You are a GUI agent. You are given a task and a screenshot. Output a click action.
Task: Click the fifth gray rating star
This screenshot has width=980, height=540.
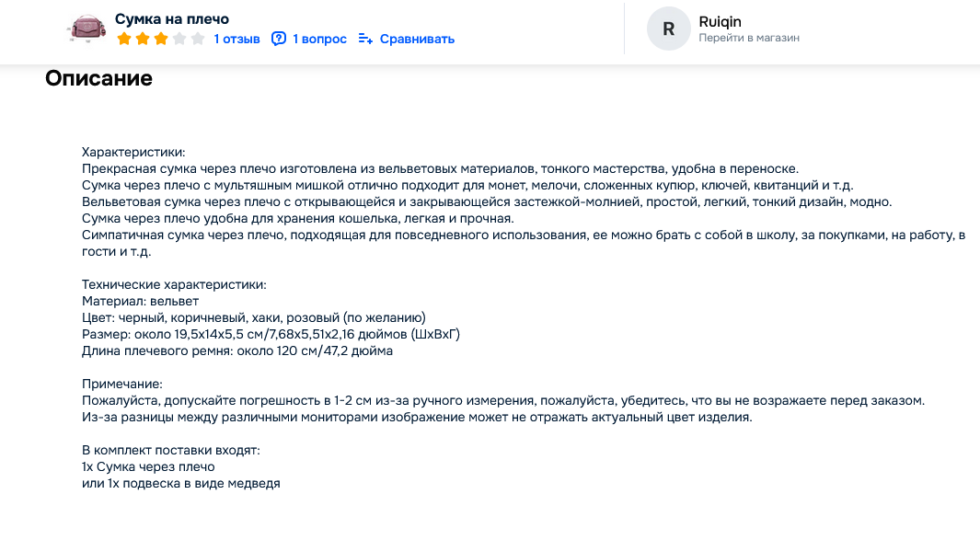(x=198, y=39)
